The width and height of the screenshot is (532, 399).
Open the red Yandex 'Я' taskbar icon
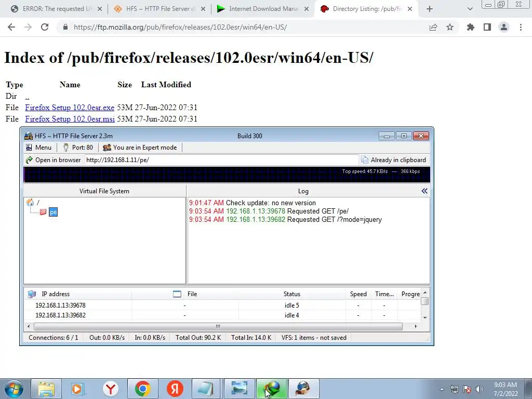(x=175, y=389)
